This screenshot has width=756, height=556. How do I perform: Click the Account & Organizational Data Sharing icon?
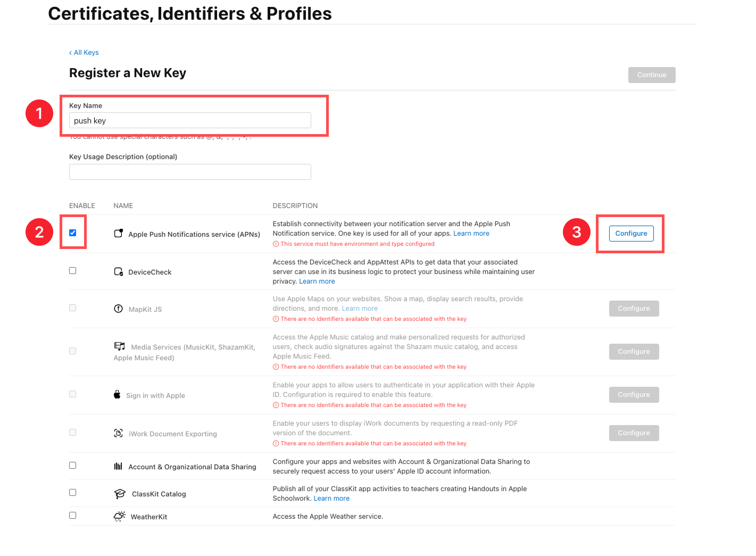[118, 467]
